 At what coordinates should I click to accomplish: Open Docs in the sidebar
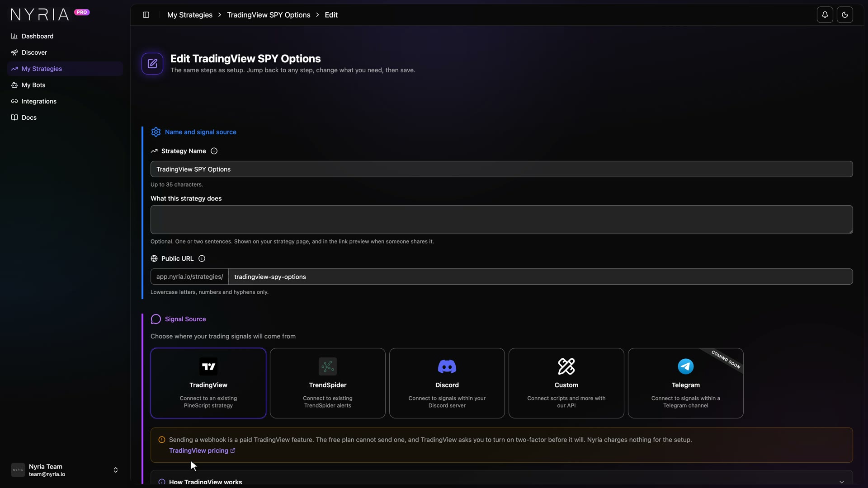[65, 117]
